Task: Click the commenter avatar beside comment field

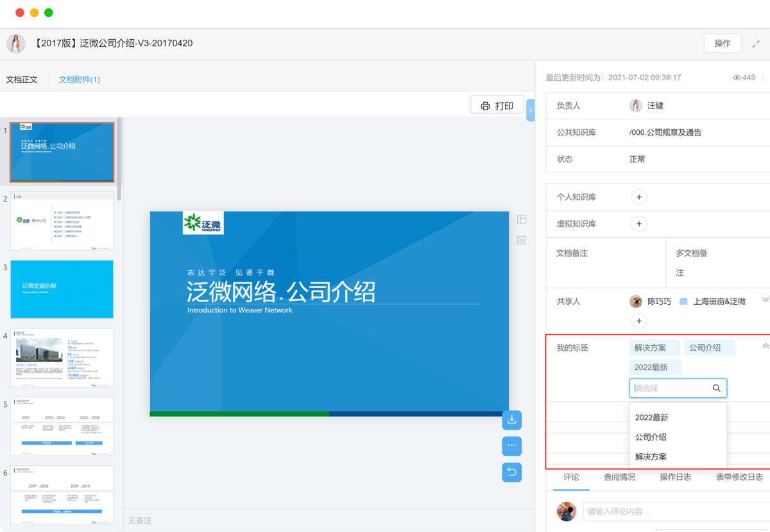Action: (x=567, y=511)
